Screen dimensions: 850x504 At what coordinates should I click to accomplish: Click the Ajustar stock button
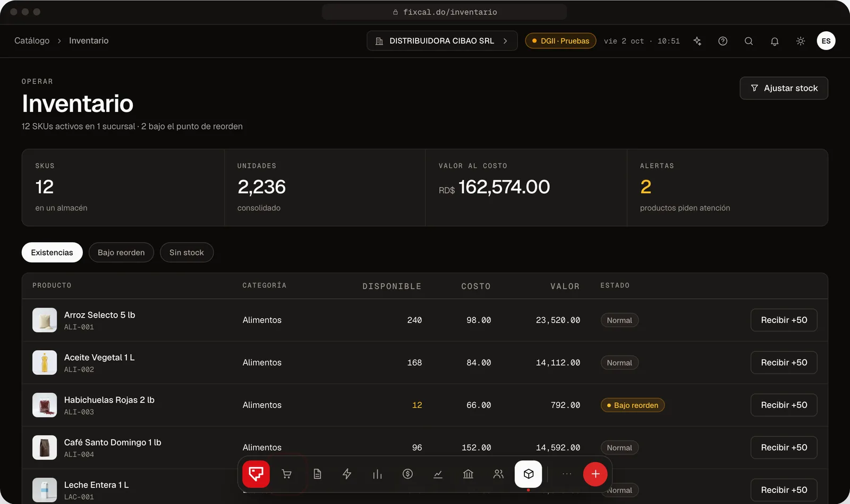(x=784, y=88)
